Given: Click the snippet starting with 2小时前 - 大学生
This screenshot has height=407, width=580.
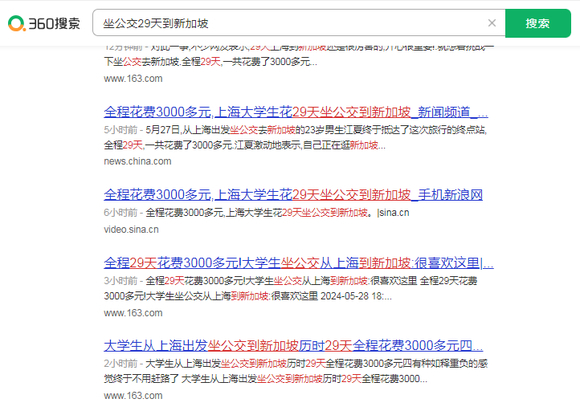Looking at the screenshot, I should click(x=296, y=371).
